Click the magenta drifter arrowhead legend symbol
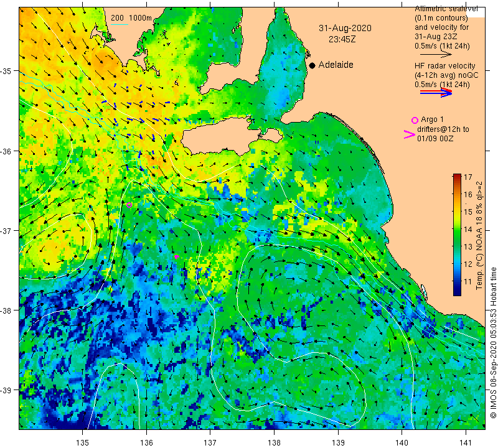The image size is (498, 448). (x=409, y=134)
